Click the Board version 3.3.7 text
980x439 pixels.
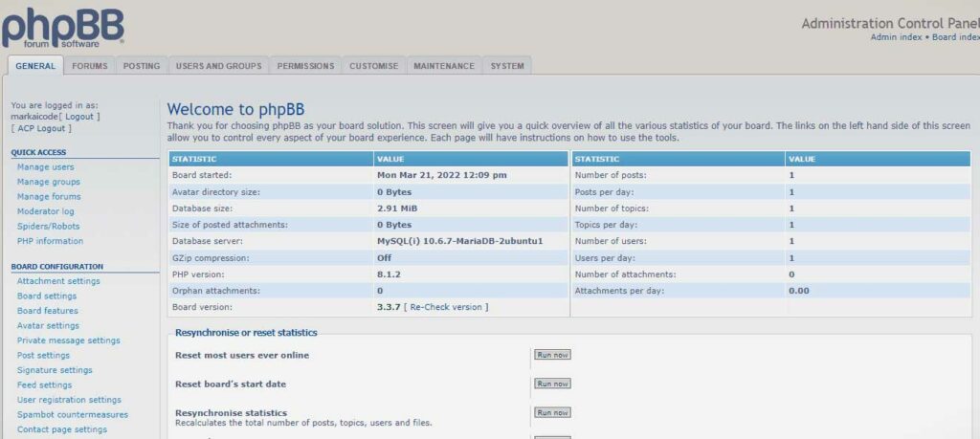click(389, 307)
